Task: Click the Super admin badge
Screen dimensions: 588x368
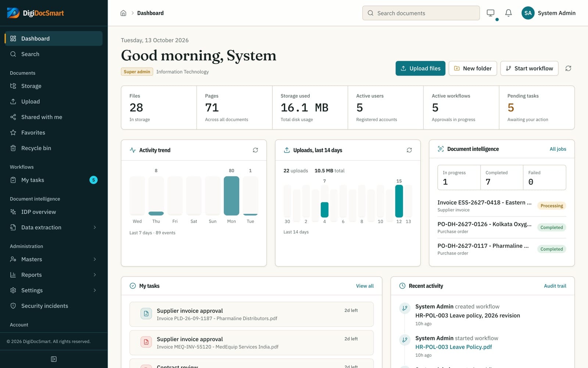Action: click(137, 72)
